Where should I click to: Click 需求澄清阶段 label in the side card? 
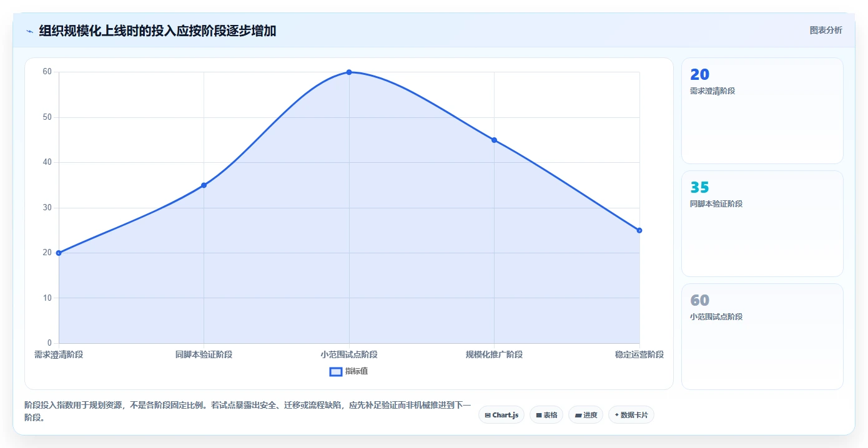(x=713, y=91)
